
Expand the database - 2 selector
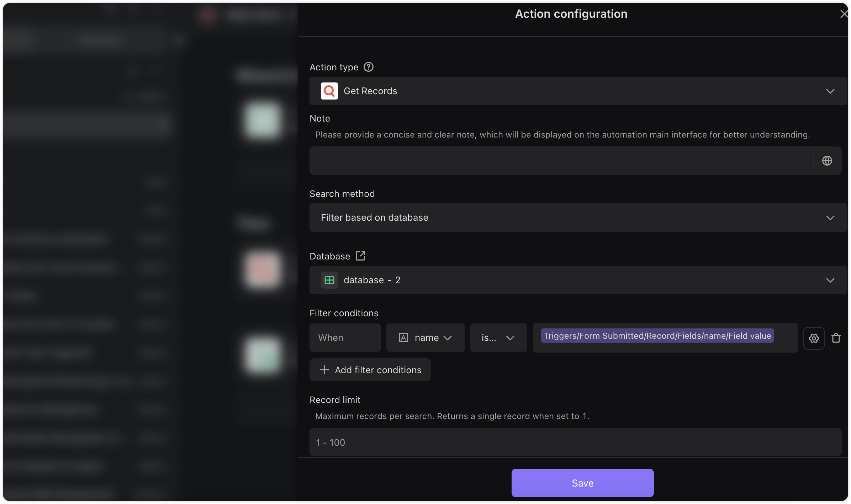[578, 280]
